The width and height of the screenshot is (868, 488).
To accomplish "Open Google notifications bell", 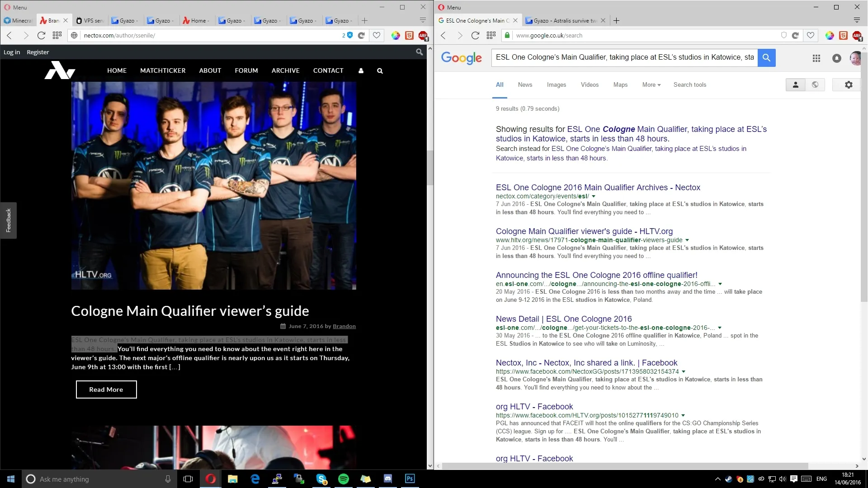I will 837,58.
